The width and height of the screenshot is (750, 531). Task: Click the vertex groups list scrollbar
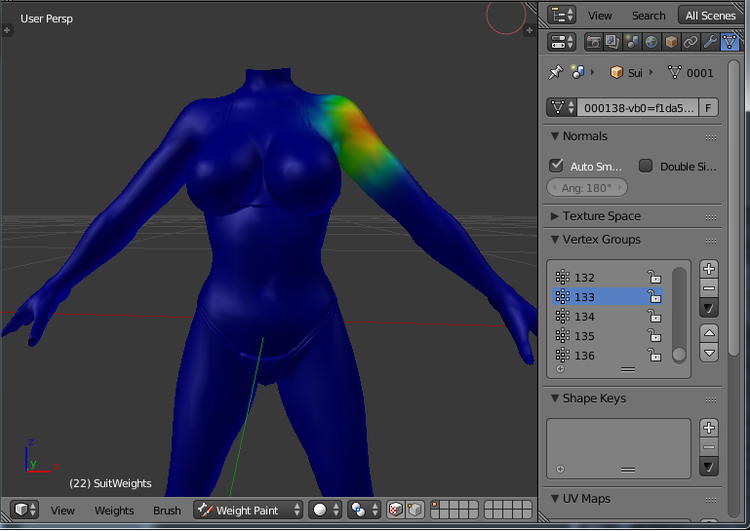coord(679,315)
